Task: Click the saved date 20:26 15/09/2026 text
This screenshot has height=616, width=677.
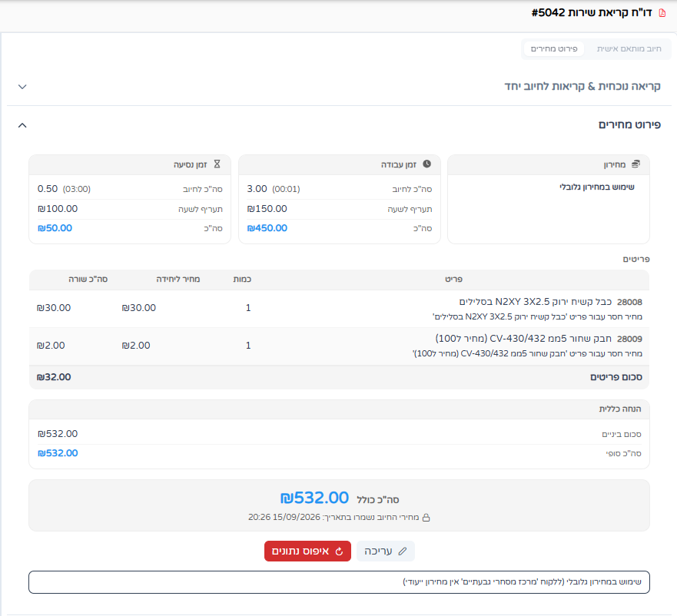Action: pos(284,517)
